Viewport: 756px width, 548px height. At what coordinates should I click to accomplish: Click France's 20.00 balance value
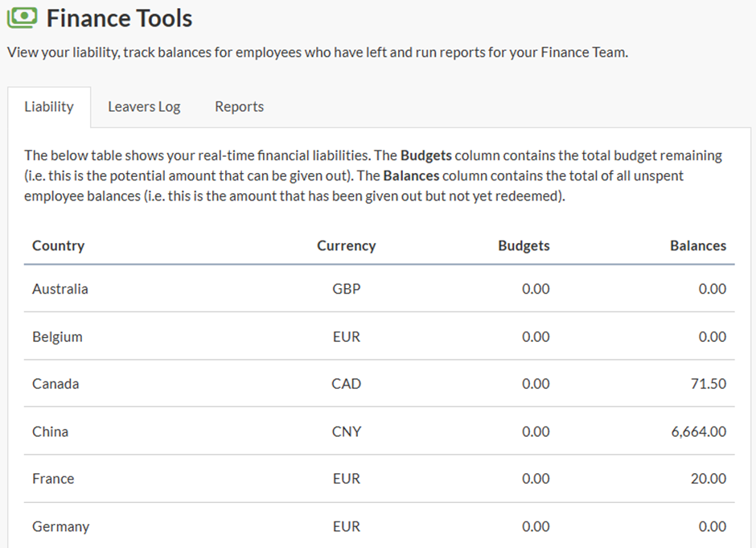click(709, 479)
